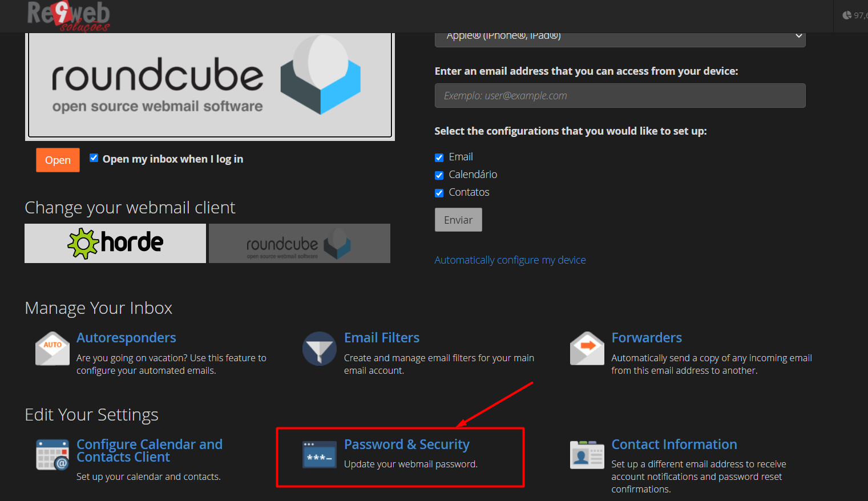
Task: Click the Password & Security icon
Action: click(320, 455)
